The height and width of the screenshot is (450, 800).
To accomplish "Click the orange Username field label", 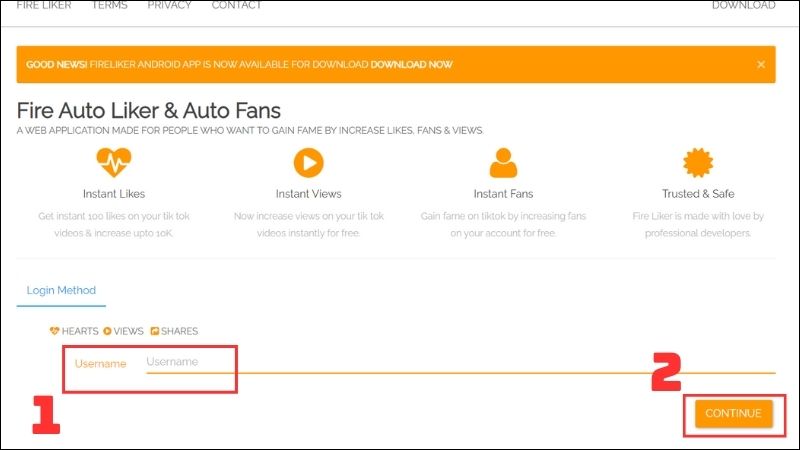I will [101, 364].
